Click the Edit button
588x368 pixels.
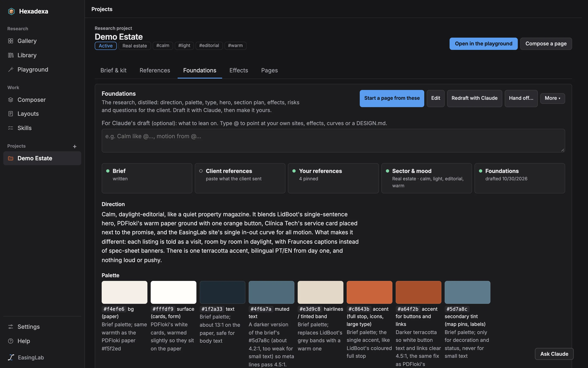(436, 98)
